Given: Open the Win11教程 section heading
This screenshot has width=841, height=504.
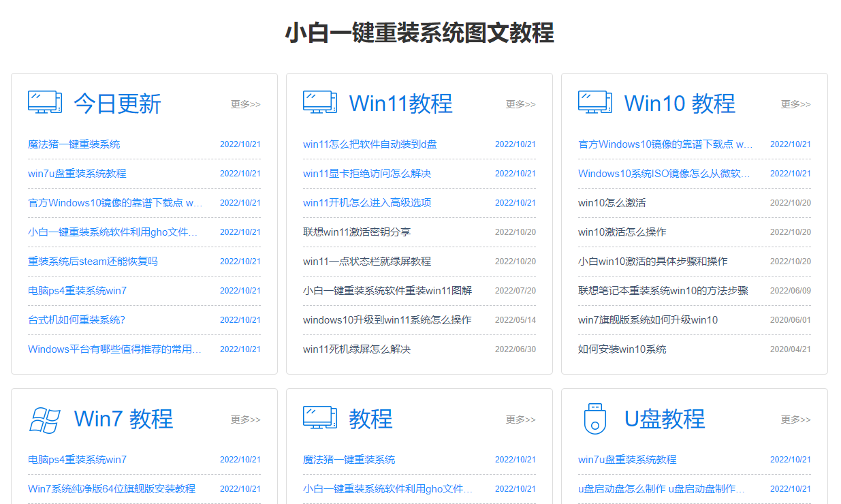Looking at the screenshot, I should coord(400,104).
